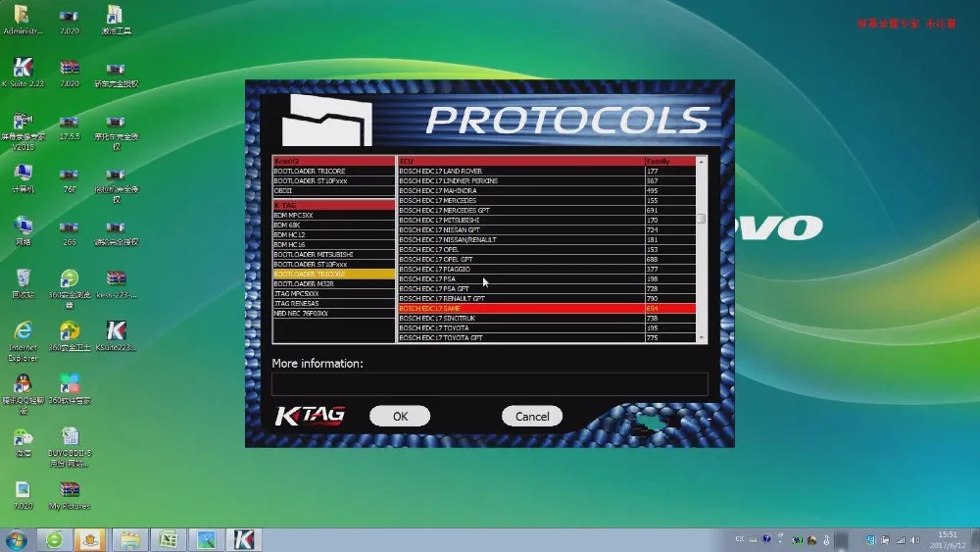Select JTAG MPC5XXX protocol
Screen dimensions: 980x552
point(334,294)
